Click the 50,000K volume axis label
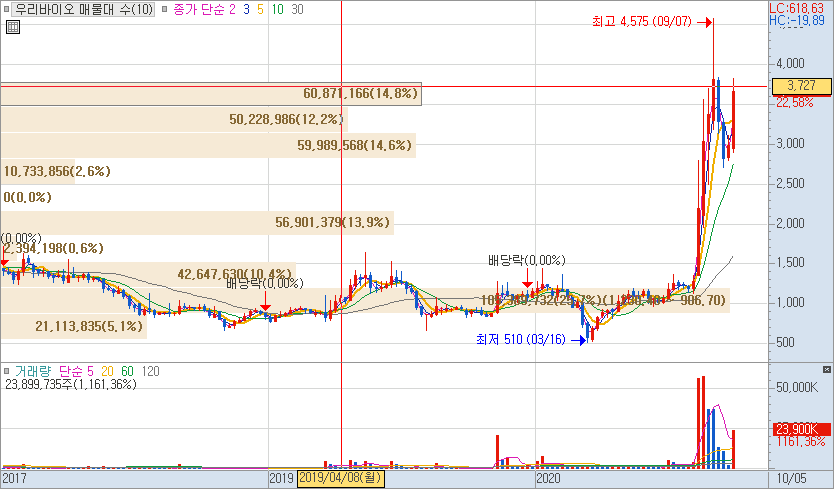Image resolution: width=834 pixels, height=489 pixels. point(797,387)
